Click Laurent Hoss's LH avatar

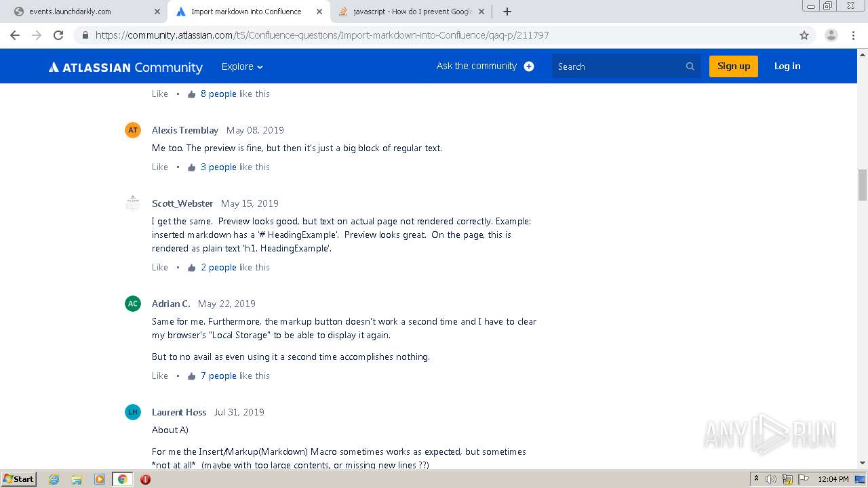point(133,412)
